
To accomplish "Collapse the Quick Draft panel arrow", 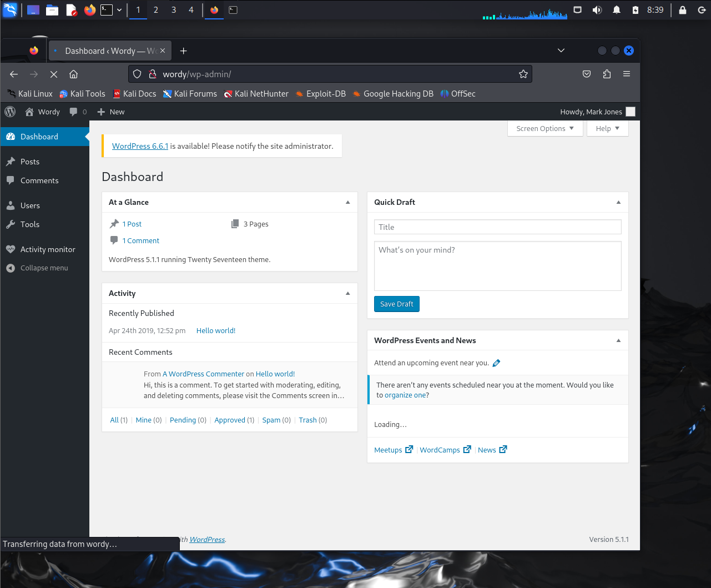I will click(618, 202).
